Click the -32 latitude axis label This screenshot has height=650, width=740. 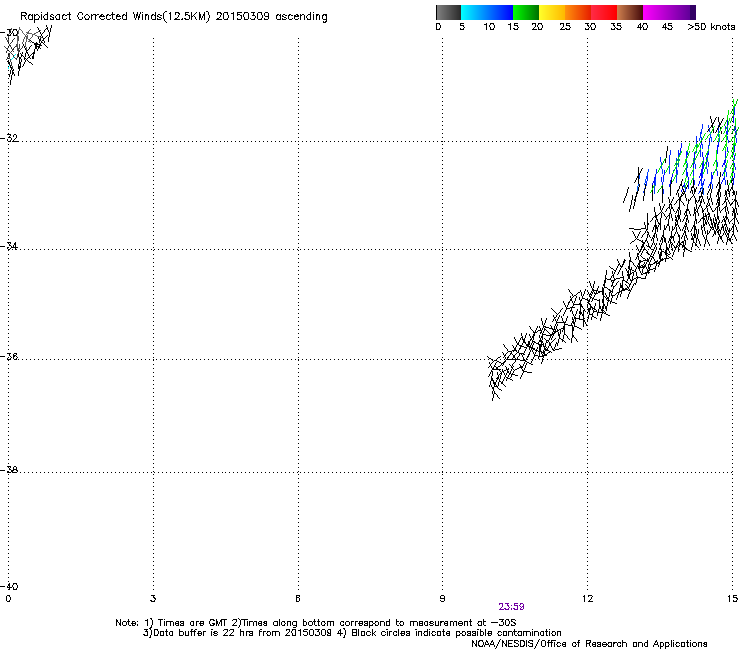pyautogui.click(x=9, y=138)
